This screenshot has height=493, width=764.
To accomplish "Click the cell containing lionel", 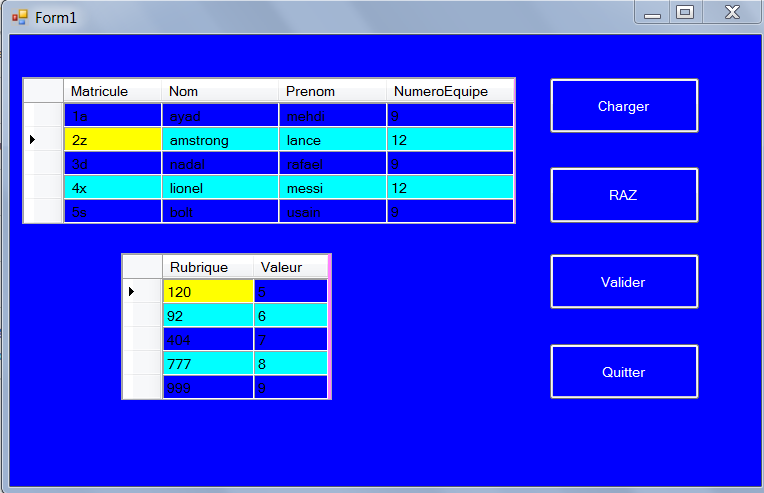I will pos(220,187).
